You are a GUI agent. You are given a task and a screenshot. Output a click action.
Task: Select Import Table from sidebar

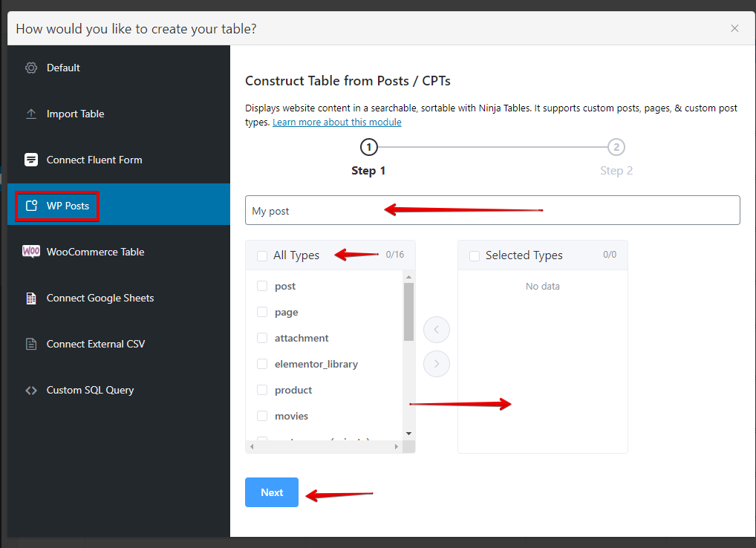click(x=119, y=114)
